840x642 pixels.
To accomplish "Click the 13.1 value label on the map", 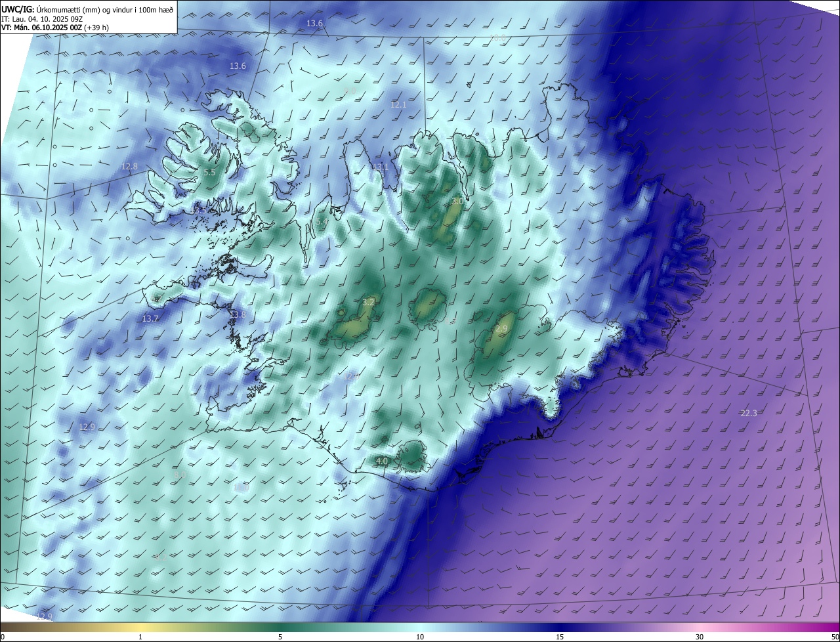I will [x=381, y=167].
